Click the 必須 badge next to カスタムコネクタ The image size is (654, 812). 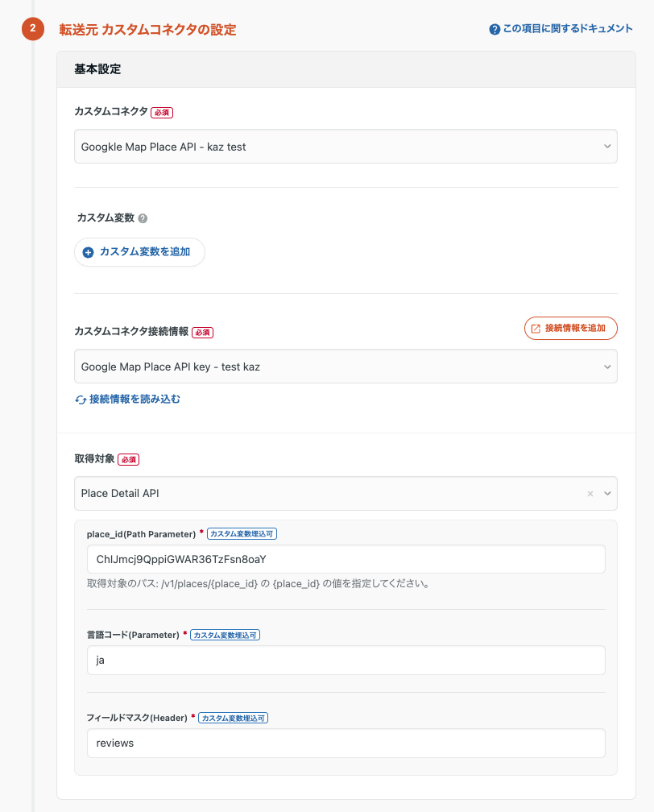162,113
